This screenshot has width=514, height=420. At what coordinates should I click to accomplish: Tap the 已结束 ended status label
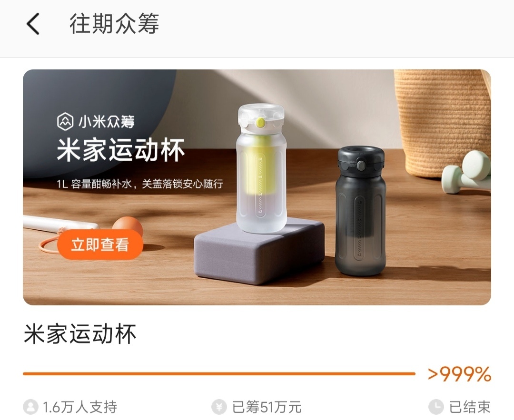click(x=470, y=407)
